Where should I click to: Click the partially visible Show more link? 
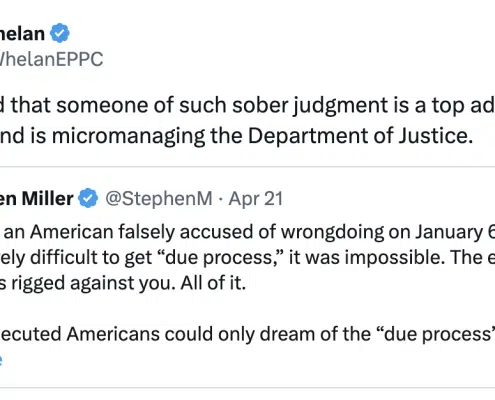coord(1,359)
